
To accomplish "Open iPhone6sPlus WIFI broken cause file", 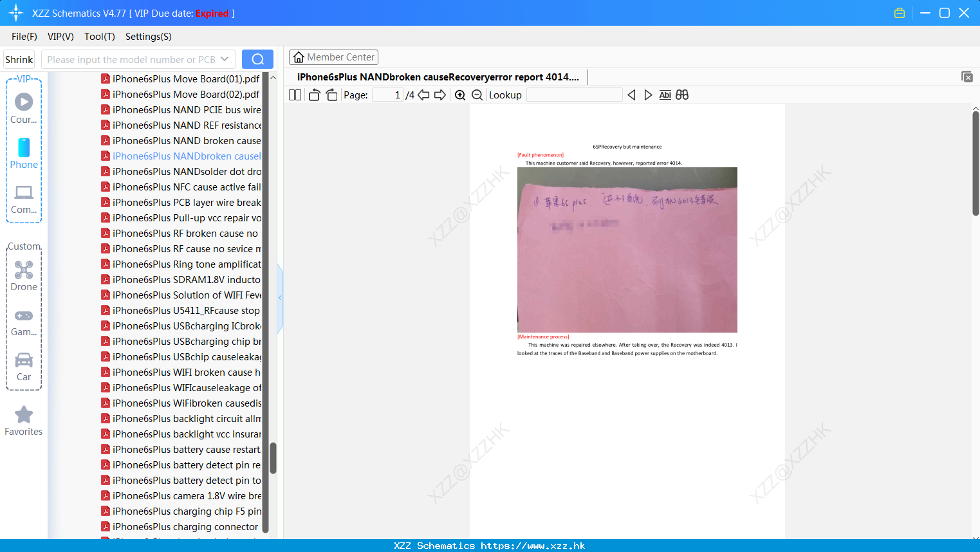I will tap(181, 373).
